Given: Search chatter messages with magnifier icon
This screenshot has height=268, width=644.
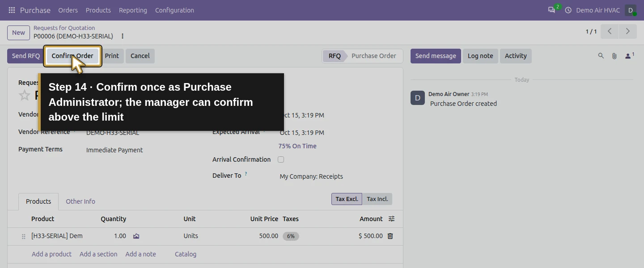Looking at the screenshot, I should pos(601,56).
